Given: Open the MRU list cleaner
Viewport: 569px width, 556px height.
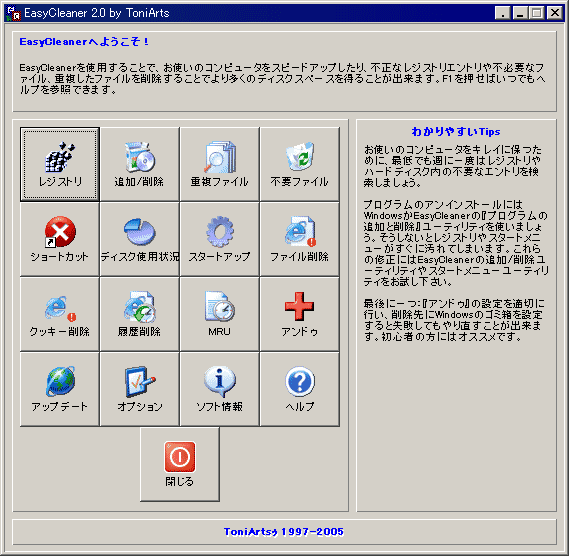Looking at the screenshot, I should (220, 314).
